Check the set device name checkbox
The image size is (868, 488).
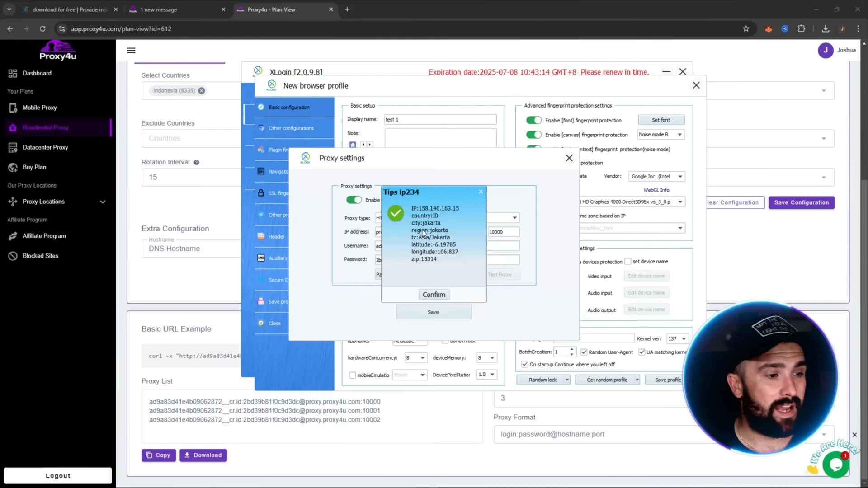tap(628, 261)
